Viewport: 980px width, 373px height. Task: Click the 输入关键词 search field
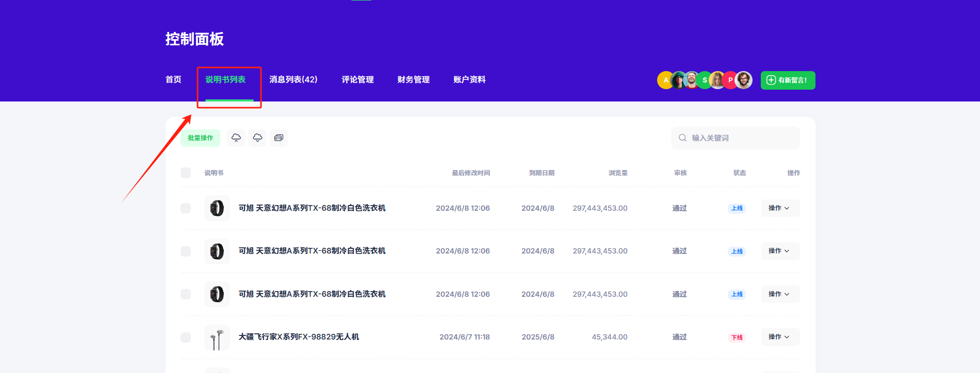(743, 138)
